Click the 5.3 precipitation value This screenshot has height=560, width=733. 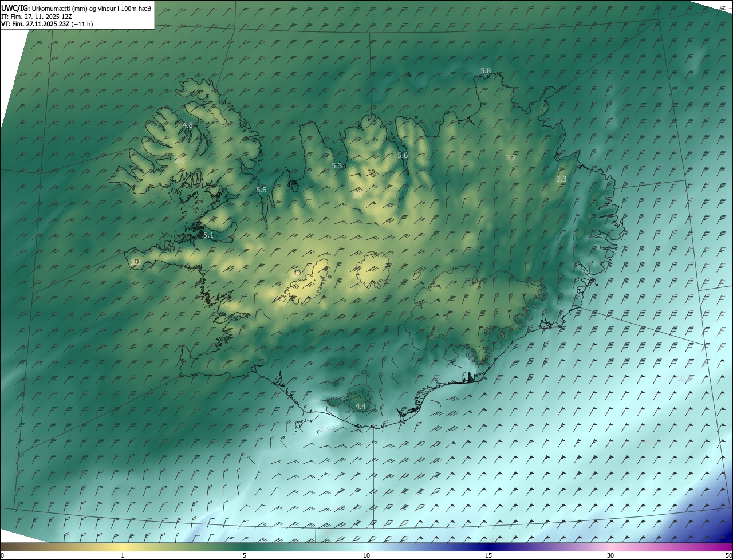pyautogui.click(x=337, y=166)
